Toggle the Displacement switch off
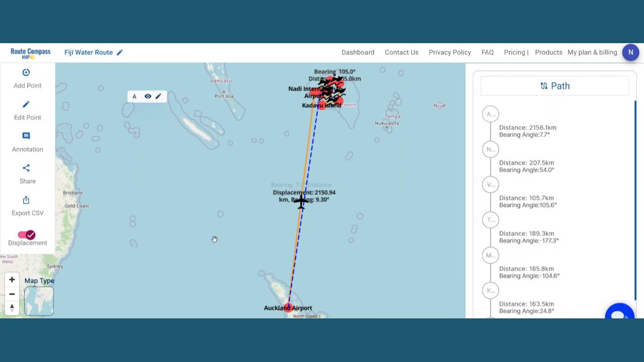The image size is (644, 362). click(27, 235)
